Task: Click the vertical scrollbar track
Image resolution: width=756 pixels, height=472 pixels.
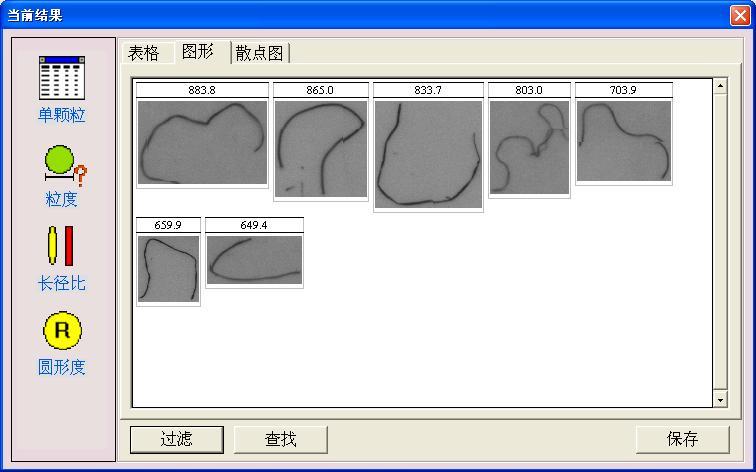Action: [720, 243]
